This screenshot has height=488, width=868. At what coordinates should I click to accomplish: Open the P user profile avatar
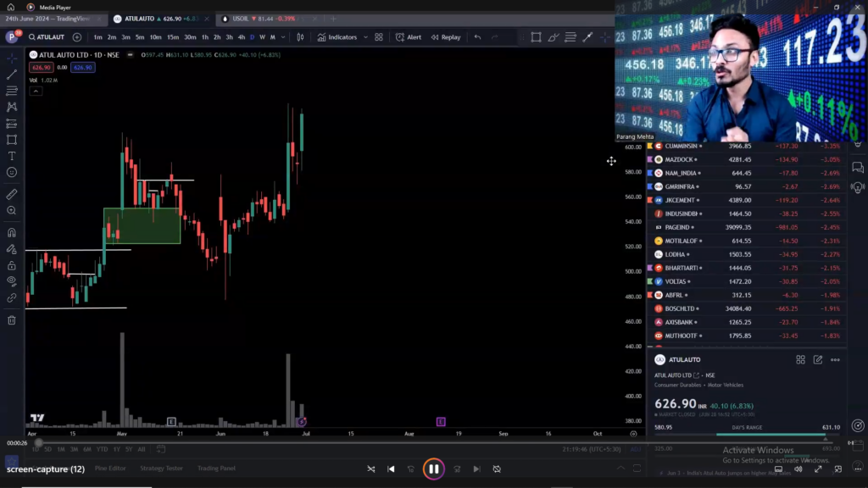(11, 37)
